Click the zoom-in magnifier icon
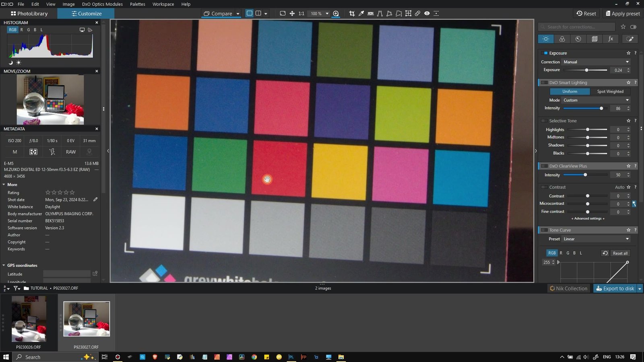644x362 pixels. 336,13
